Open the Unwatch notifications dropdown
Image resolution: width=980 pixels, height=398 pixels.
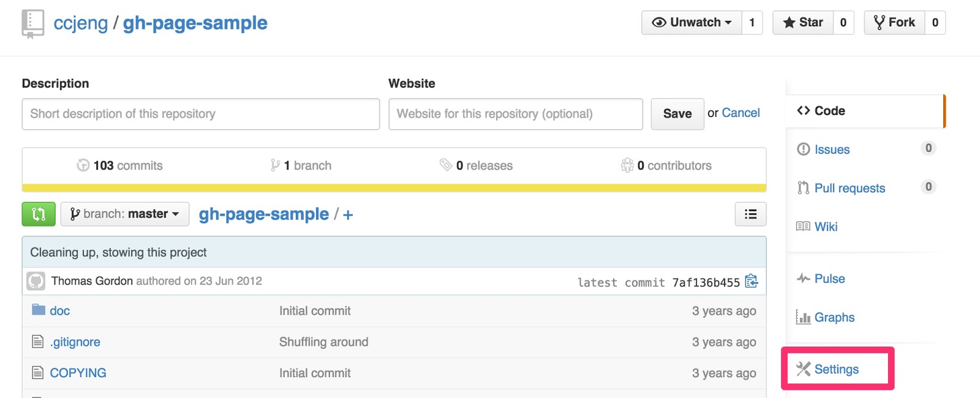pos(692,23)
